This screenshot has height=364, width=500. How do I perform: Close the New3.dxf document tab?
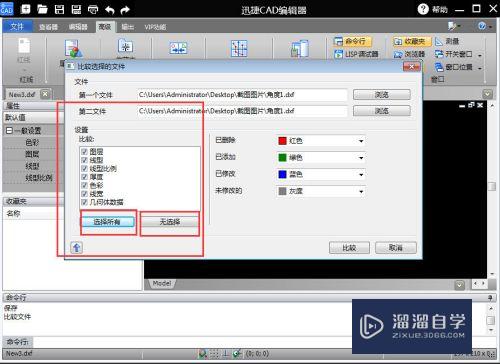(x=45, y=94)
